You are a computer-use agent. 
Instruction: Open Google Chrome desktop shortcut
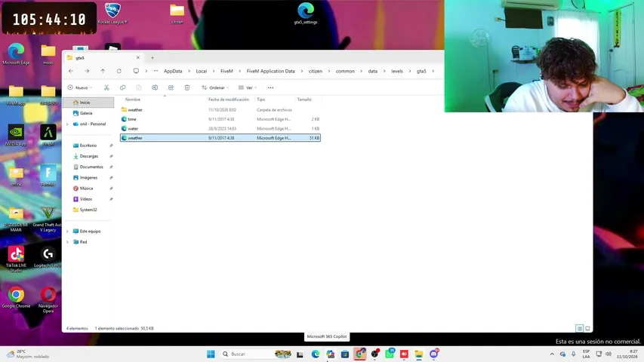(x=16, y=298)
